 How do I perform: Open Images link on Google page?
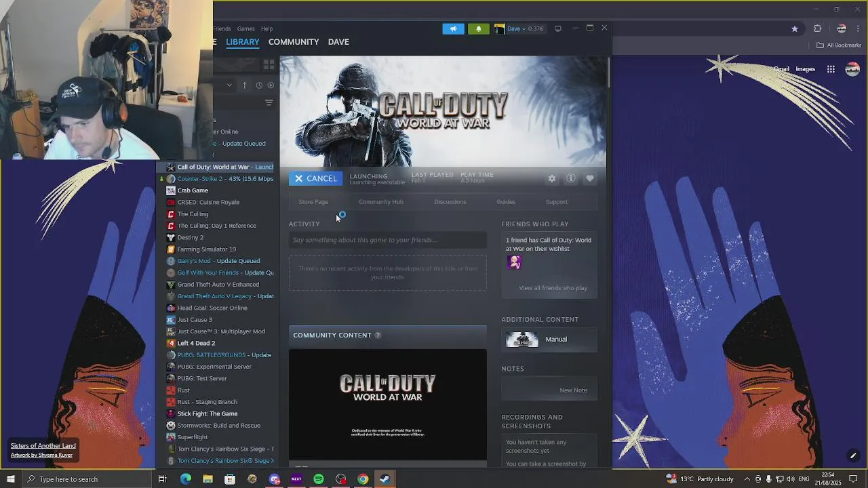point(805,69)
